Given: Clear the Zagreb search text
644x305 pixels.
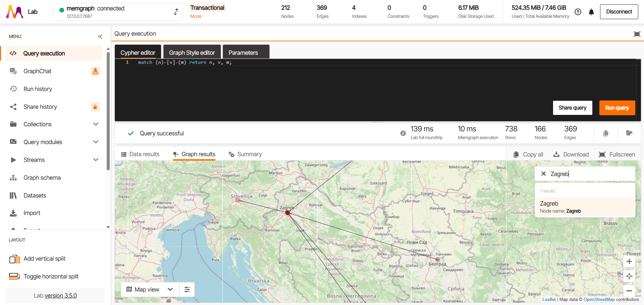Looking at the screenshot, I should tap(543, 174).
